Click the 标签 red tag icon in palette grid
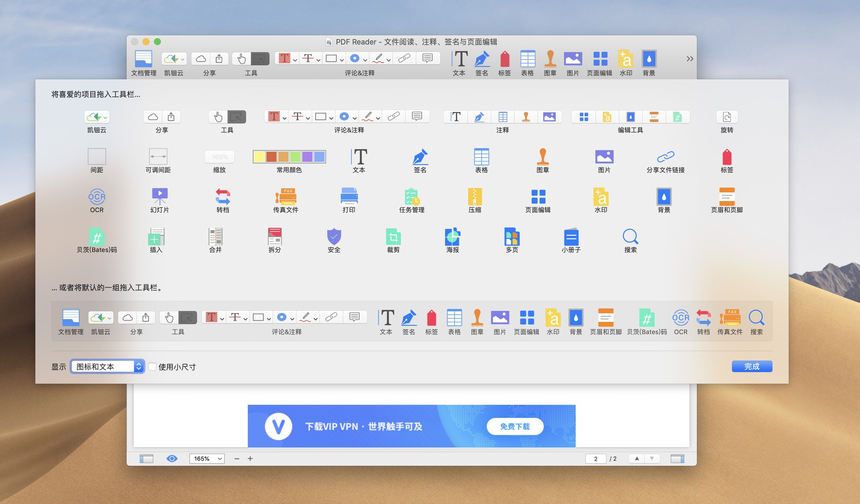Viewport: 860px width, 504px height. (x=727, y=157)
